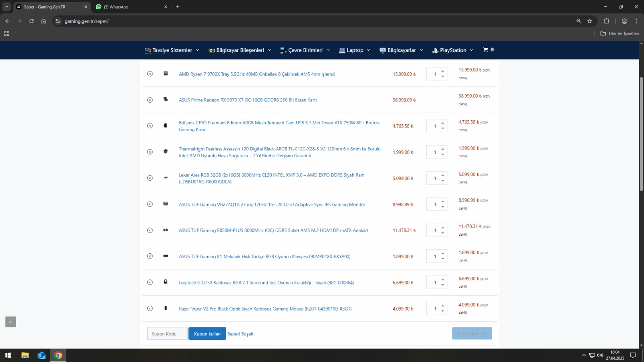Open taskbar clock showing 18:04
Image resolution: width=644 pixels, height=362 pixels.
[615, 355]
